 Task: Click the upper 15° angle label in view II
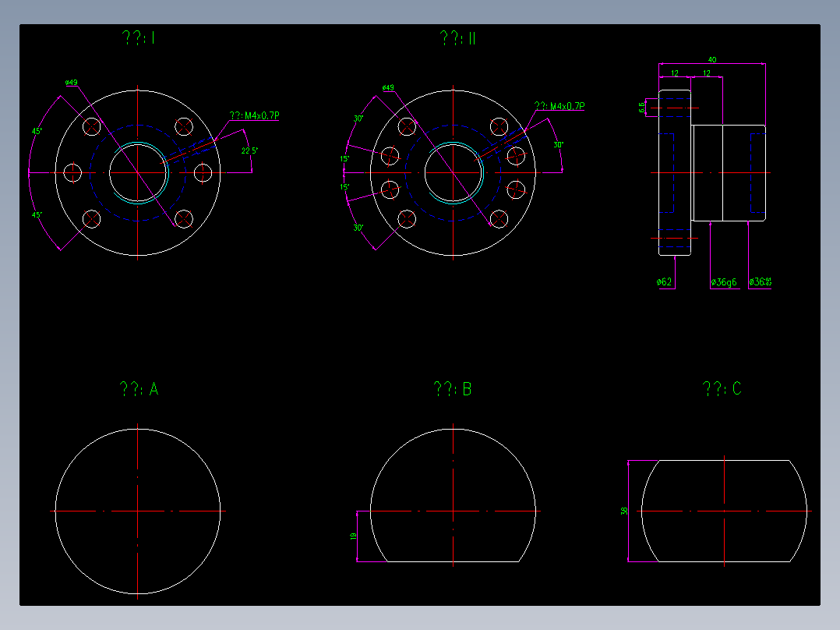click(344, 159)
